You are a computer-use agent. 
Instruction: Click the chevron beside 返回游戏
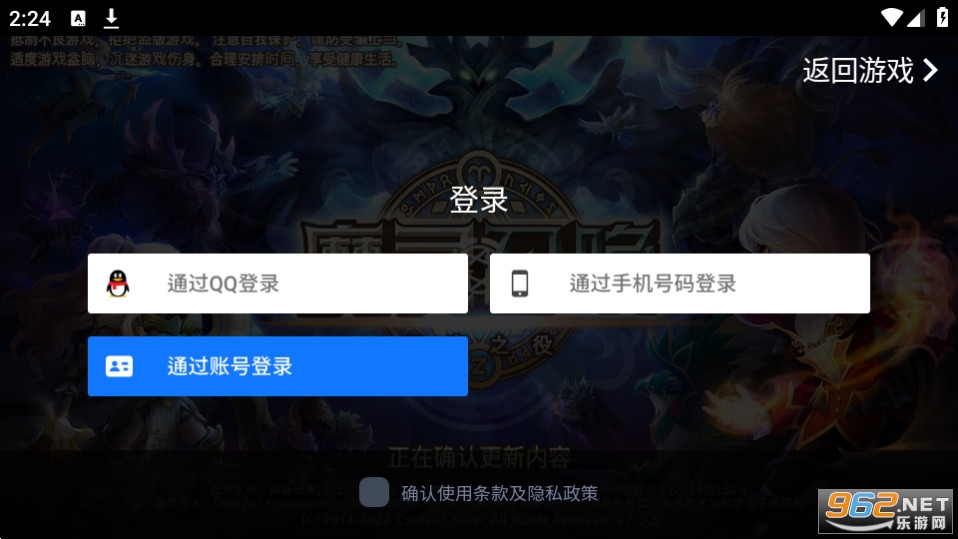pyautogui.click(x=930, y=70)
